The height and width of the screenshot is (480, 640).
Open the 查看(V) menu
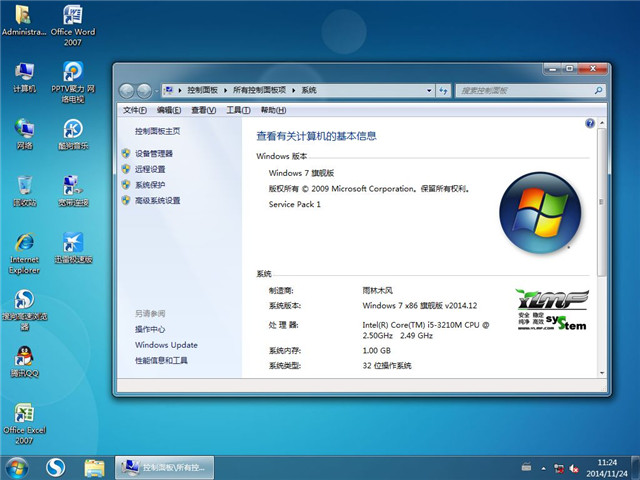(203, 110)
